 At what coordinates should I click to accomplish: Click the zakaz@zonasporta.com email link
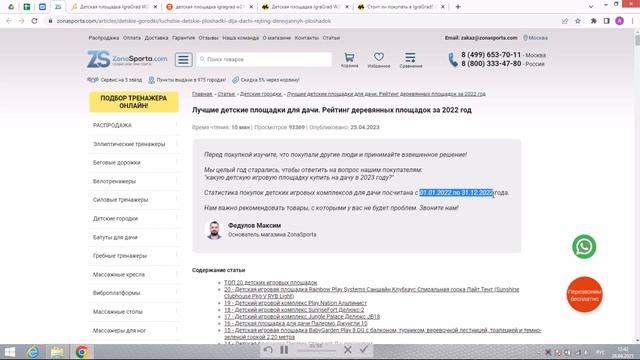[x=489, y=38]
